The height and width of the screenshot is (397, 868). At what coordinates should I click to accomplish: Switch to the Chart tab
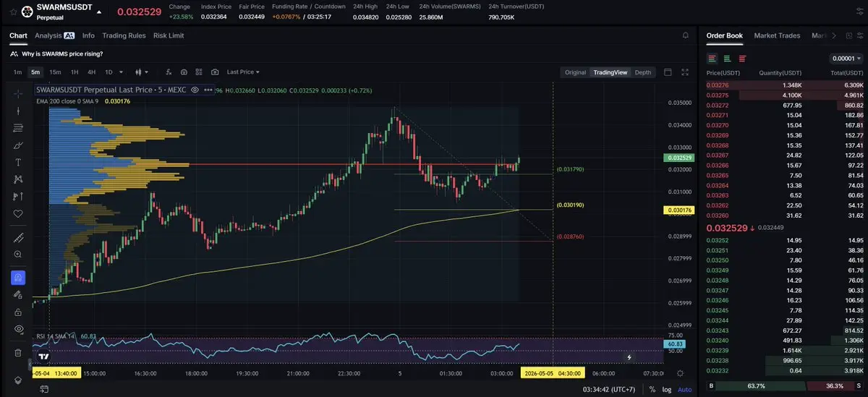[x=18, y=35]
